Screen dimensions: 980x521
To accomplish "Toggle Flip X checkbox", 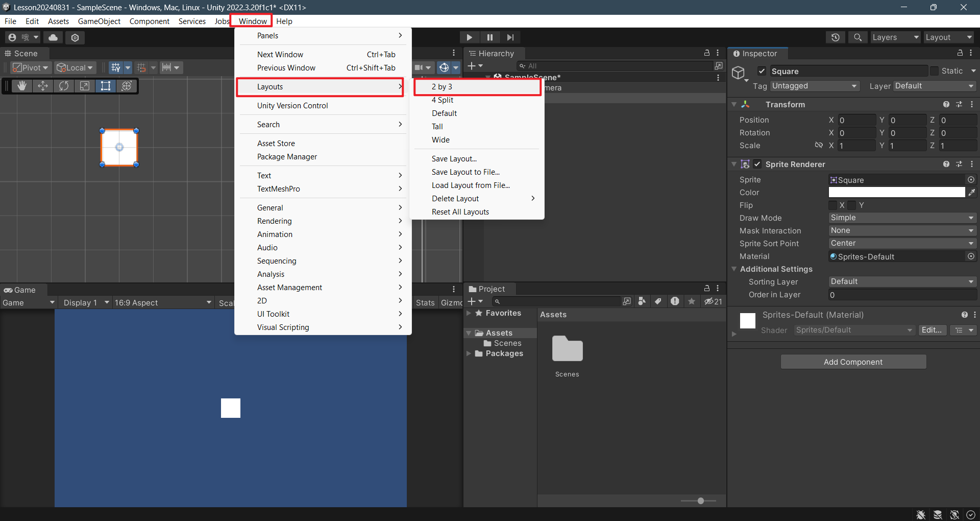I will click(x=833, y=205).
